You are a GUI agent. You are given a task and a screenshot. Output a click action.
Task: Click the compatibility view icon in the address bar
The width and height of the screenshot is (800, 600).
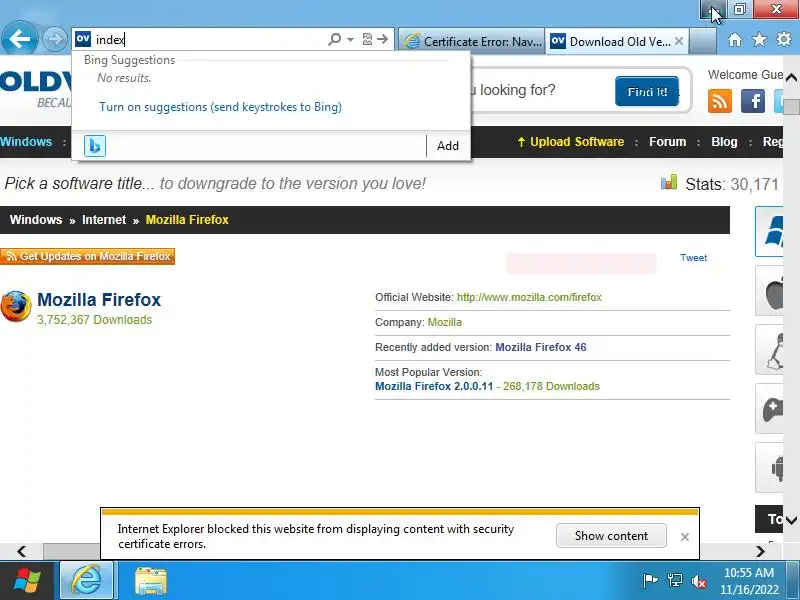coord(367,39)
